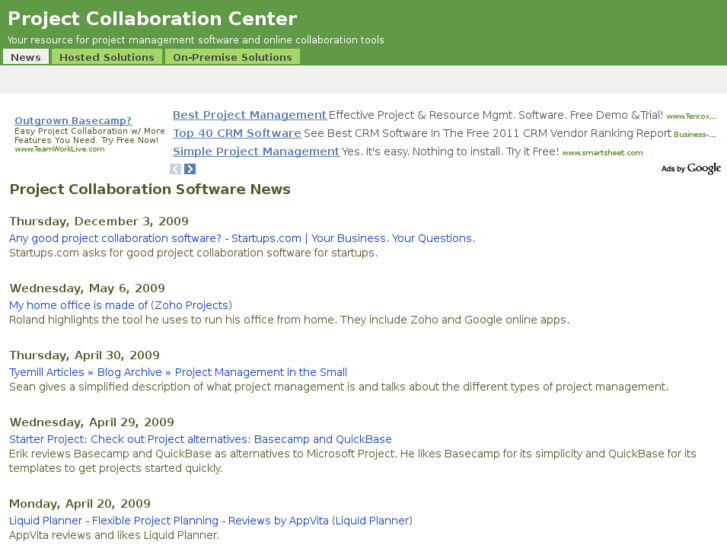Image resolution: width=727 pixels, height=545 pixels.
Task: Click the www.Tenrox ad URL
Action: [x=691, y=116]
